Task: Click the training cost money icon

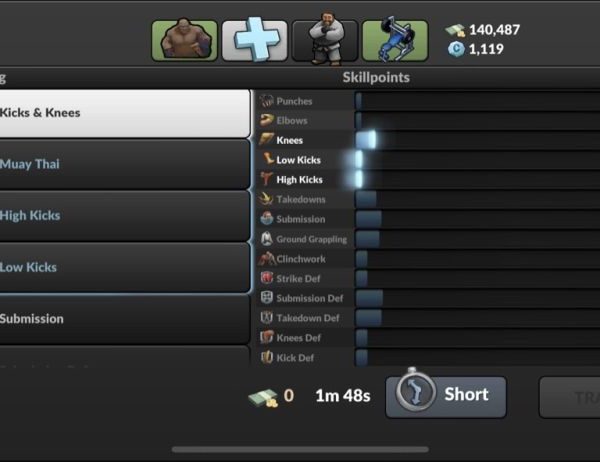Action: pos(263,398)
